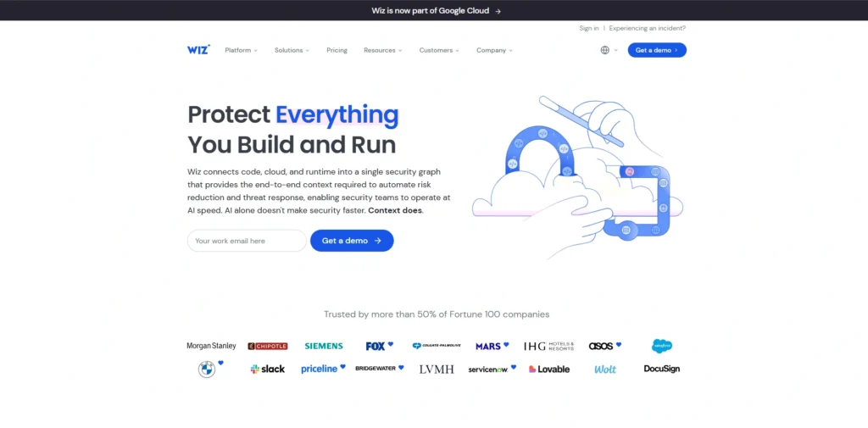
Task: Click the Lovable logo
Action: [549, 370]
